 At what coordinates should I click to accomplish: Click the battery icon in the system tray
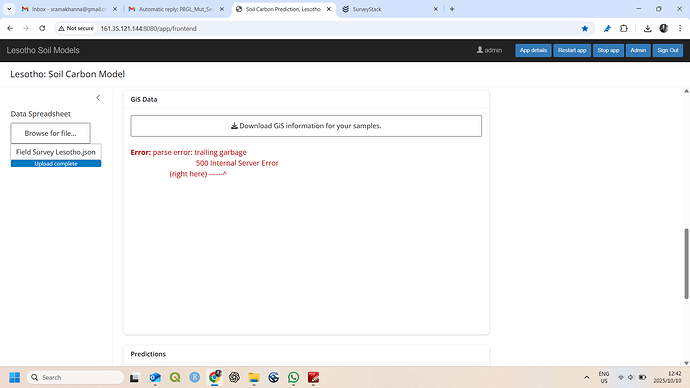[x=642, y=377]
